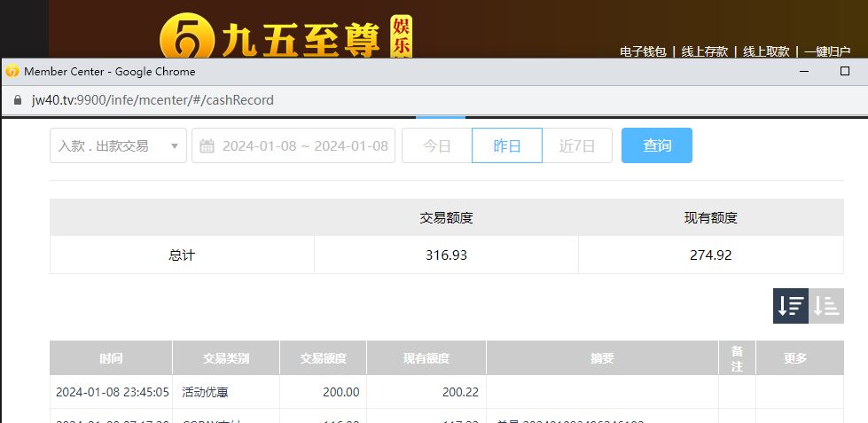This screenshot has height=423, width=868.
Task: Click the 交易额度 summary header
Action: click(x=446, y=217)
